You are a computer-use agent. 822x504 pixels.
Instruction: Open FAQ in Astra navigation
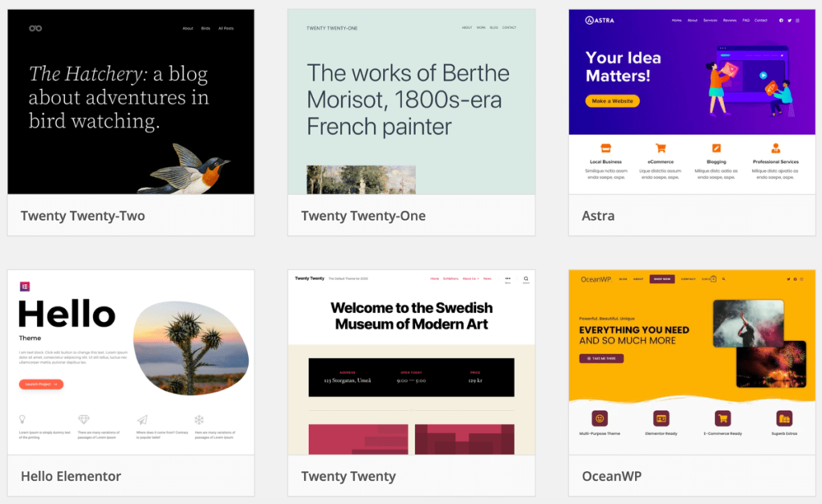coord(746,20)
